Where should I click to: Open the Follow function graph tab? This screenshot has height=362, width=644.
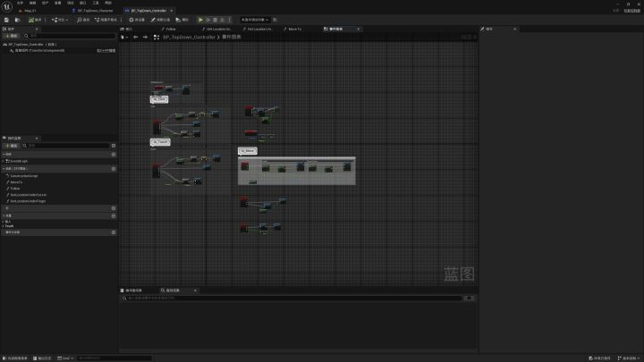pyautogui.click(x=171, y=29)
